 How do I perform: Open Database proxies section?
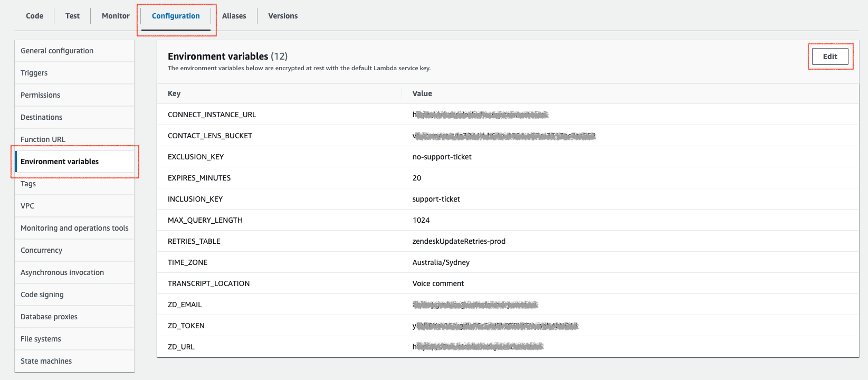click(49, 317)
